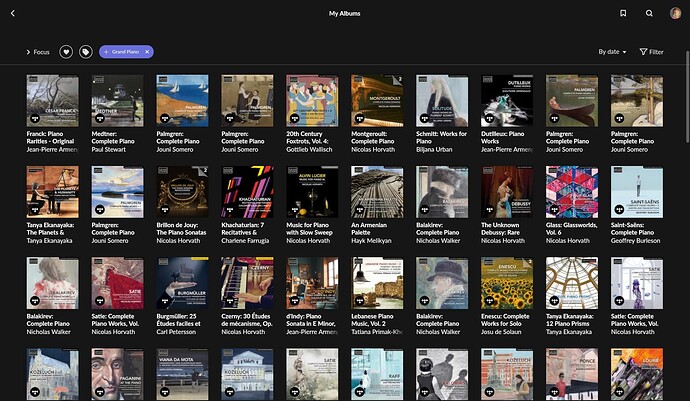This screenshot has height=401, width=690.
Task: Open By date sort dropdown
Action: point(612,52)
